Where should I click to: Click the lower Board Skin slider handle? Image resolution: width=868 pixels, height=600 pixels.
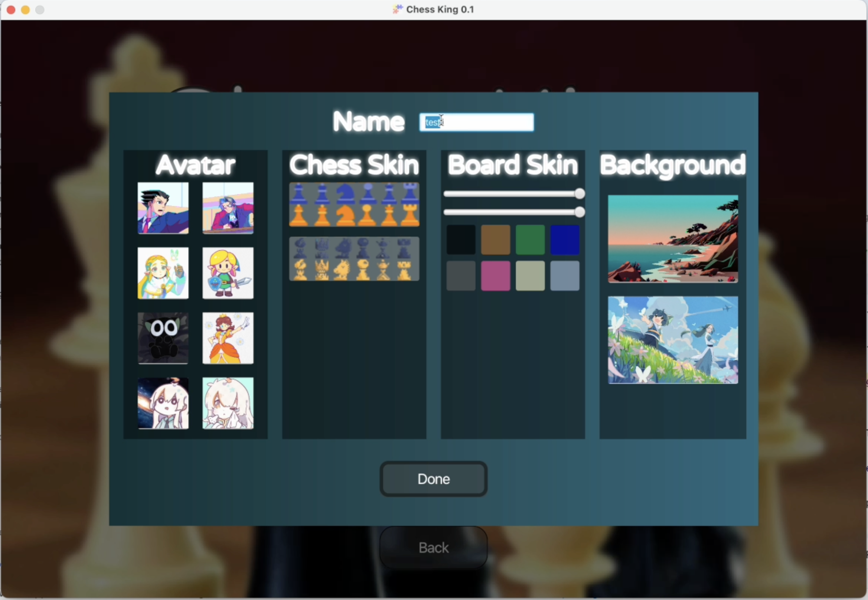click(580, 212)
